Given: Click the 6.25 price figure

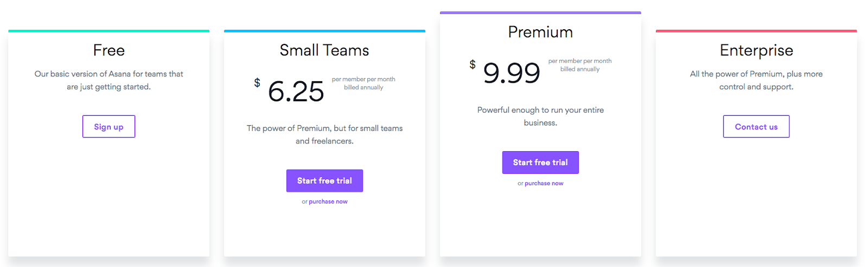Looking at the screenshot, I should click(296, 91).
